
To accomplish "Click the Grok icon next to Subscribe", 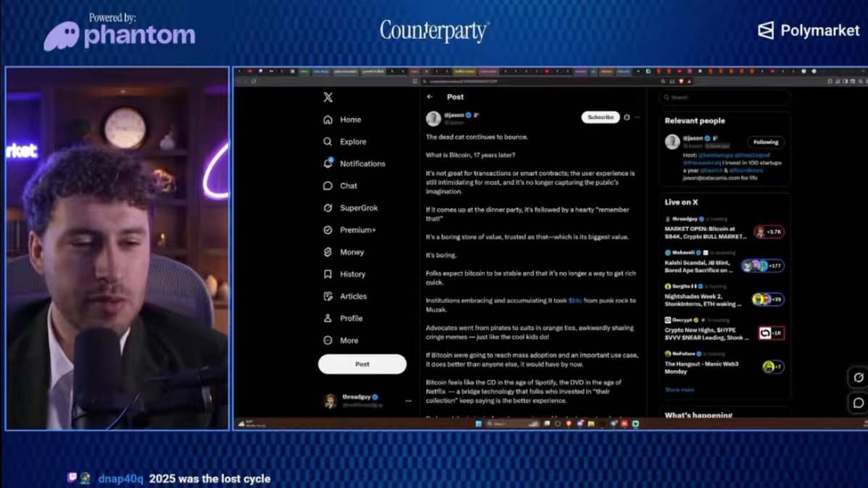I will coord(626,117).
